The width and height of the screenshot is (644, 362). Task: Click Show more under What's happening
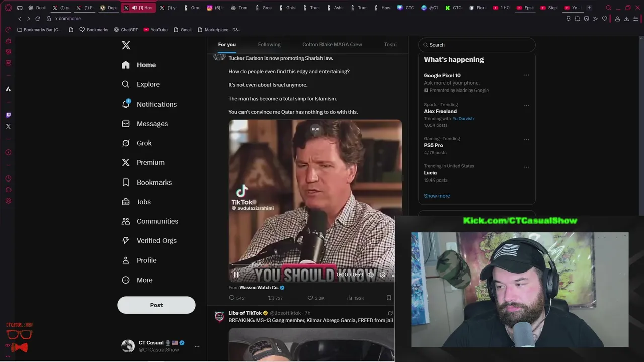point(437,196)
